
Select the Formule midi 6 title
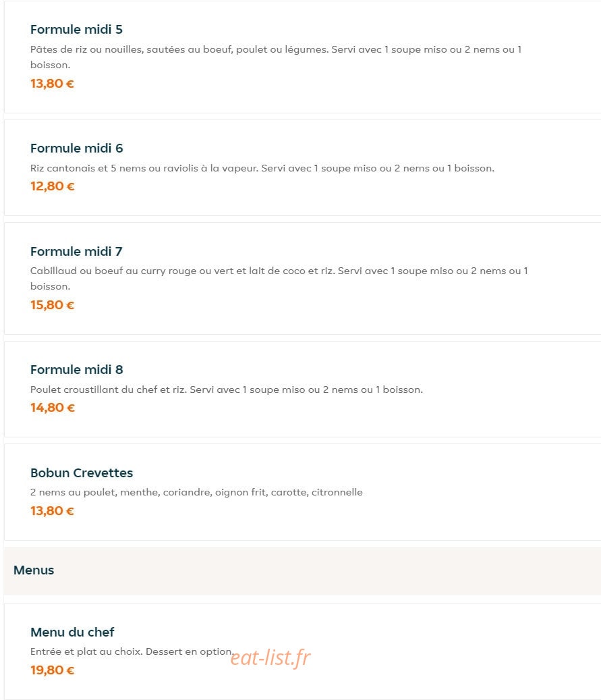77,149
